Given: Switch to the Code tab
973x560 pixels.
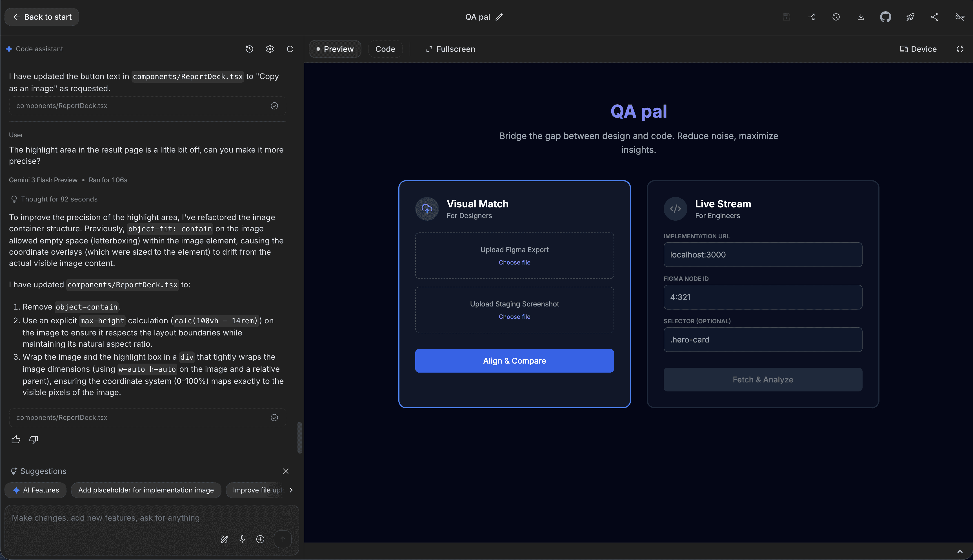Looking at the screenshot, I should [x=385, y=49].
